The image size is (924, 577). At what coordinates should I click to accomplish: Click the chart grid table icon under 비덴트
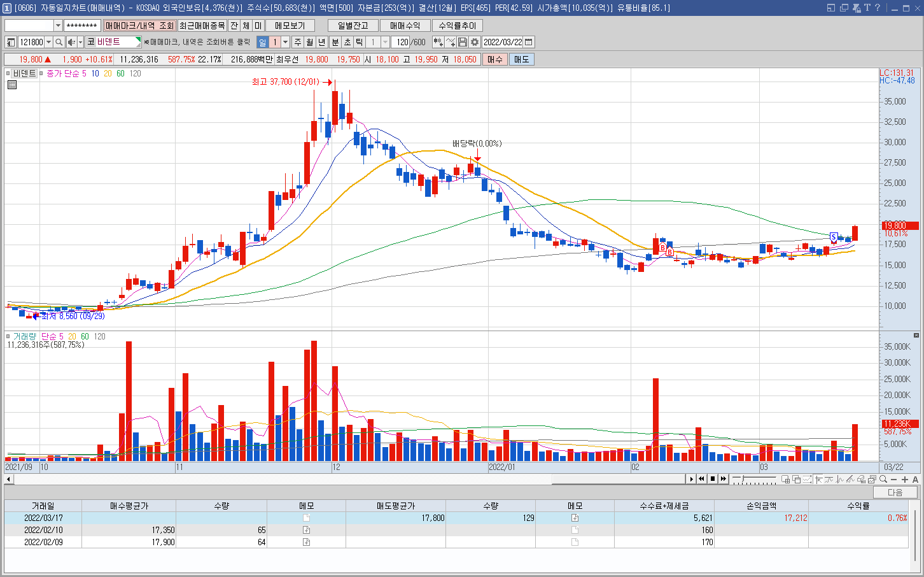click(12, 84)
